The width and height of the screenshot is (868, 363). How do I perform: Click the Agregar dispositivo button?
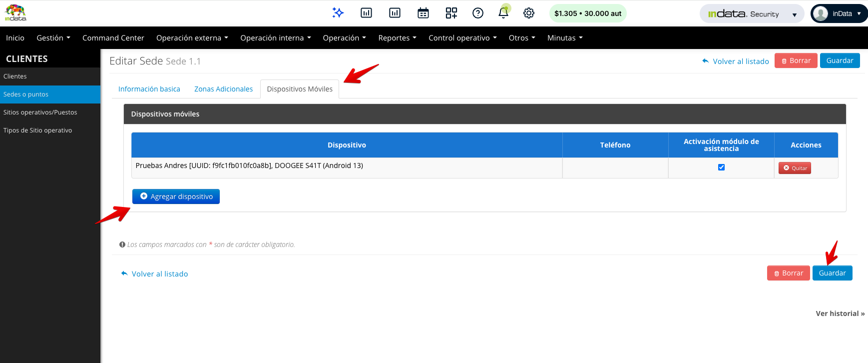point(176,196)
